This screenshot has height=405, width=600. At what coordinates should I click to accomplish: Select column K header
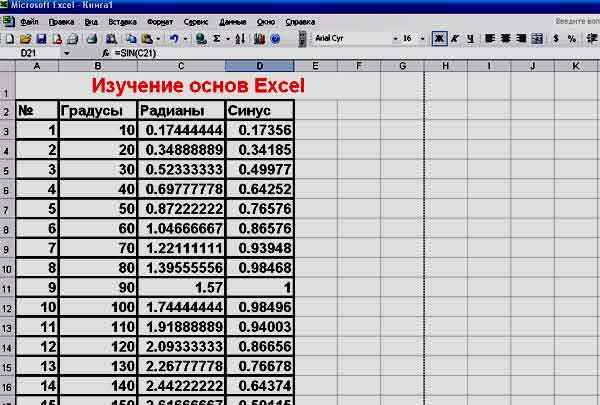point(576,66)
